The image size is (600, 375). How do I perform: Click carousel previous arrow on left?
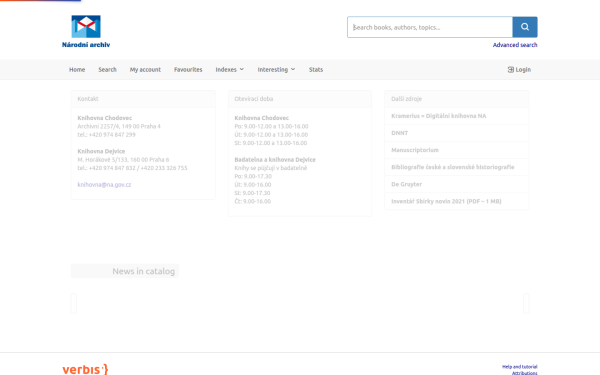click(74, 303)
